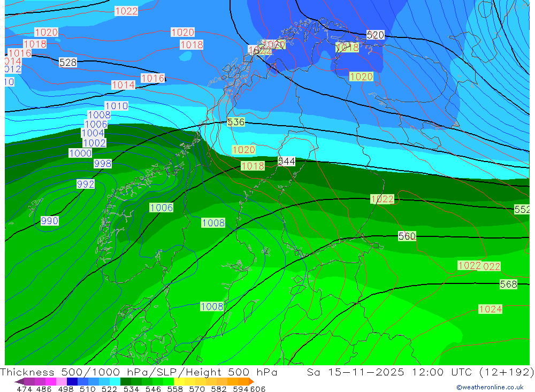Select the 1010 isobar label
Image resolution: width=535 pixels, height=392 pixels.
click(117, 106)
